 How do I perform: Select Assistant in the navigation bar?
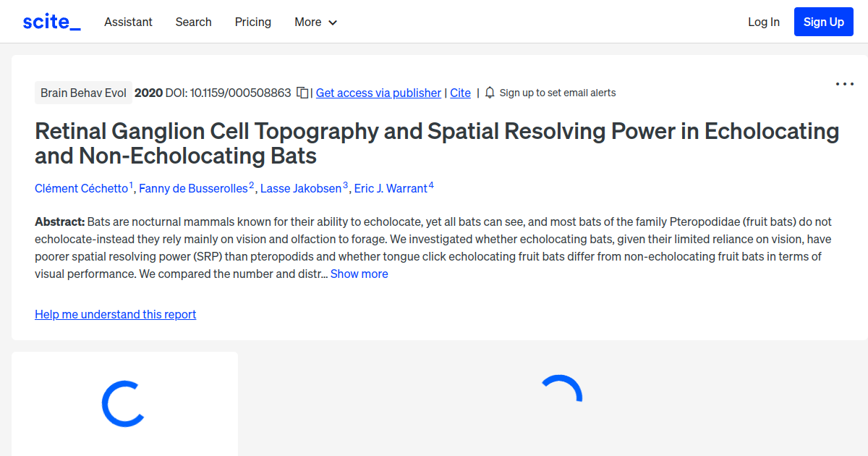click(x=128, y=22)
